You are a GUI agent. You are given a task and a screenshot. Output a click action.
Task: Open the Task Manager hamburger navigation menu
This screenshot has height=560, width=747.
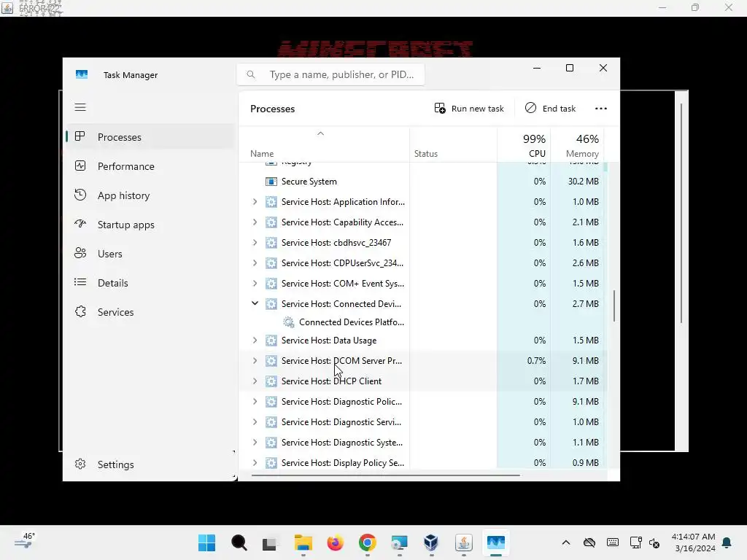tap(80, 107)
